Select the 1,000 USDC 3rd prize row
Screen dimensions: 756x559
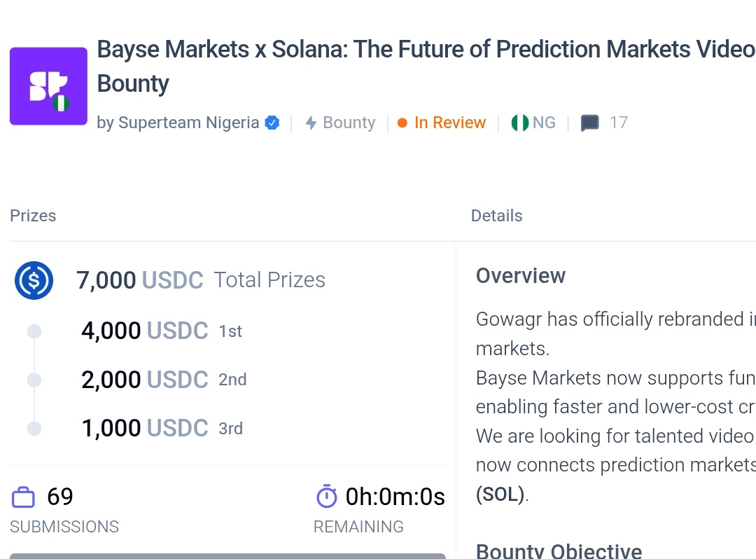point(162,428)
